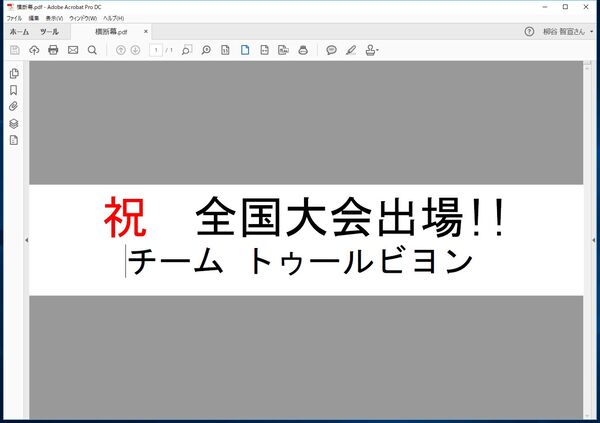Switch to the ツール tab

click(49, 32)
